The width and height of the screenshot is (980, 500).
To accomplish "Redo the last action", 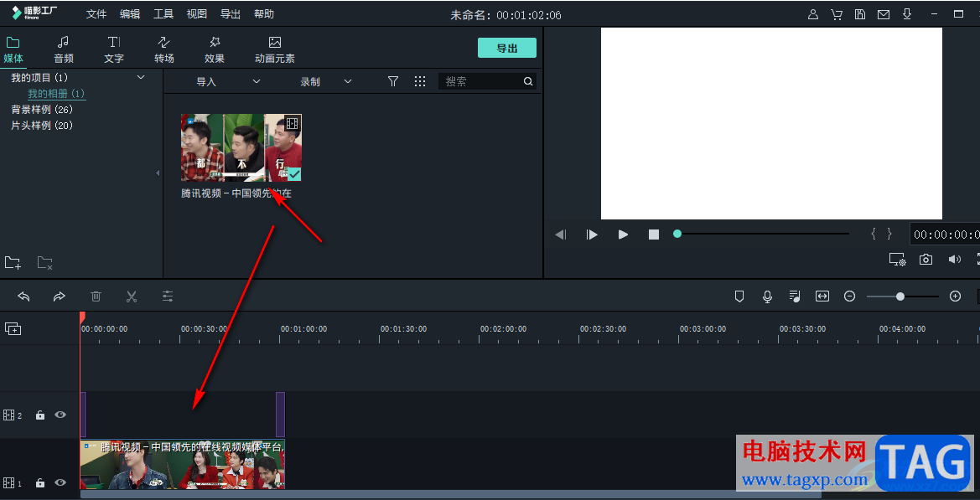I will 60,296.
